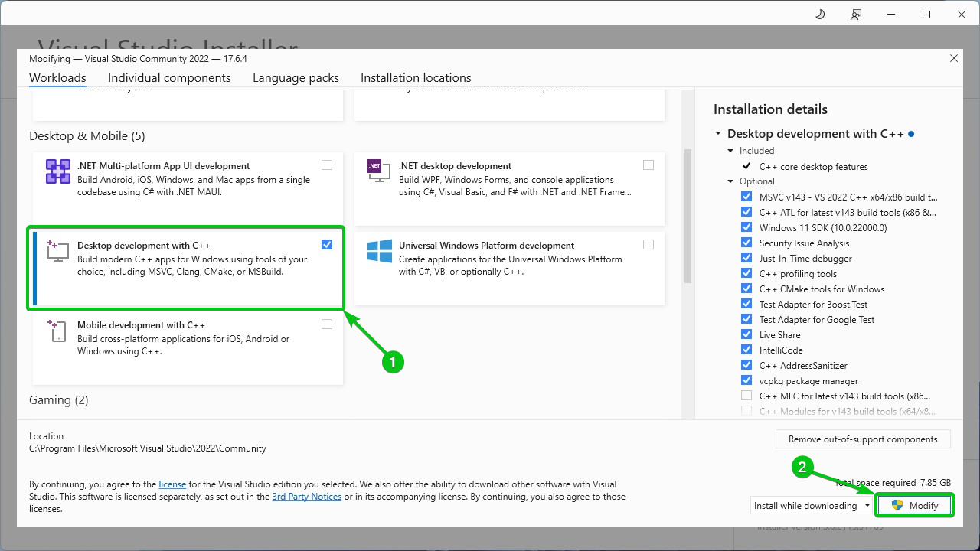Image resolution: width=980 pixels, height=551 pixels.
Task: Check Universal Windows Platform development checkbox
Action: 648,244
